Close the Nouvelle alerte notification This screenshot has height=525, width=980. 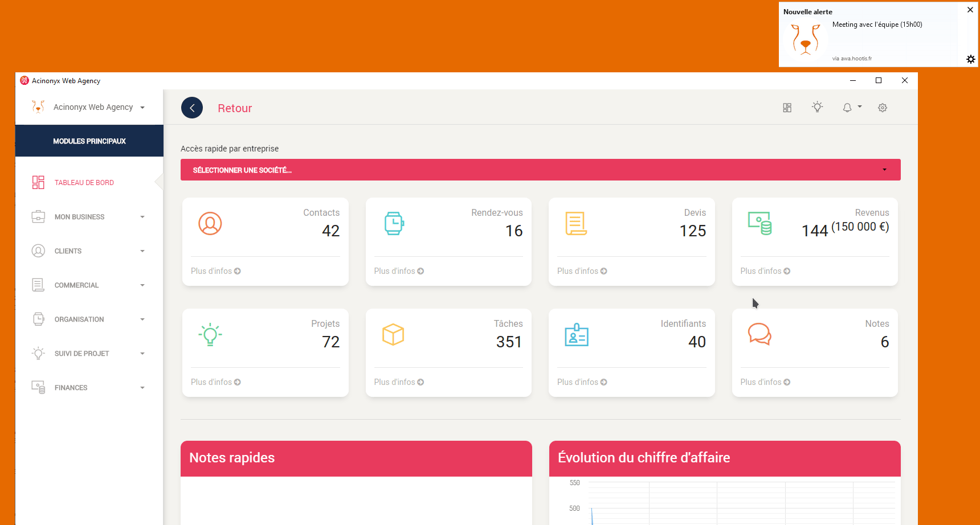[970, 10]
